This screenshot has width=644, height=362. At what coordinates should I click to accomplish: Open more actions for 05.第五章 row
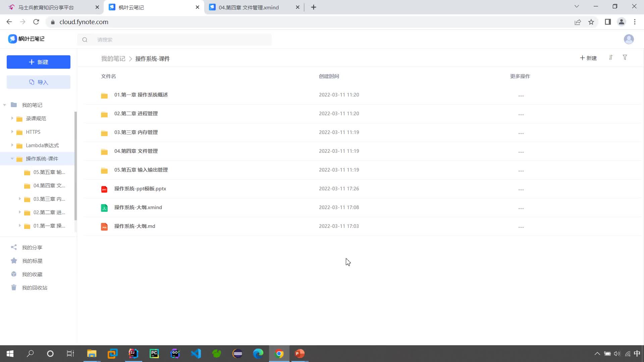point(521,171)
